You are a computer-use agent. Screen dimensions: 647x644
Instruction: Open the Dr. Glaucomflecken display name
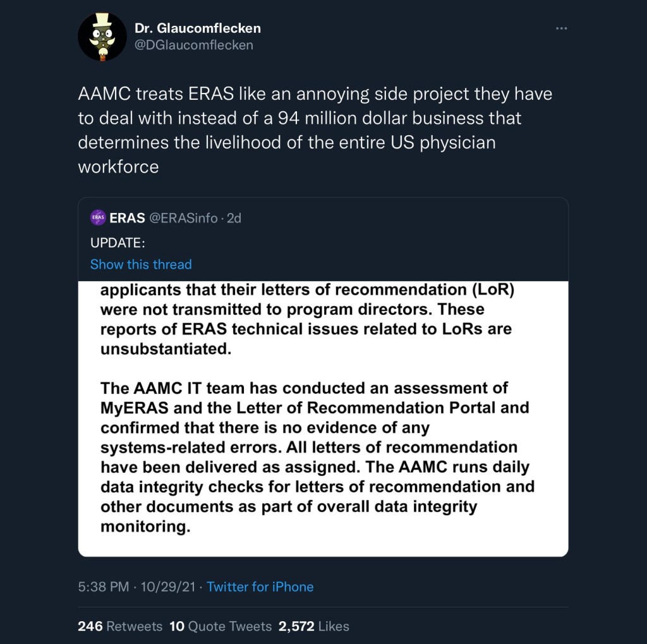197,28
